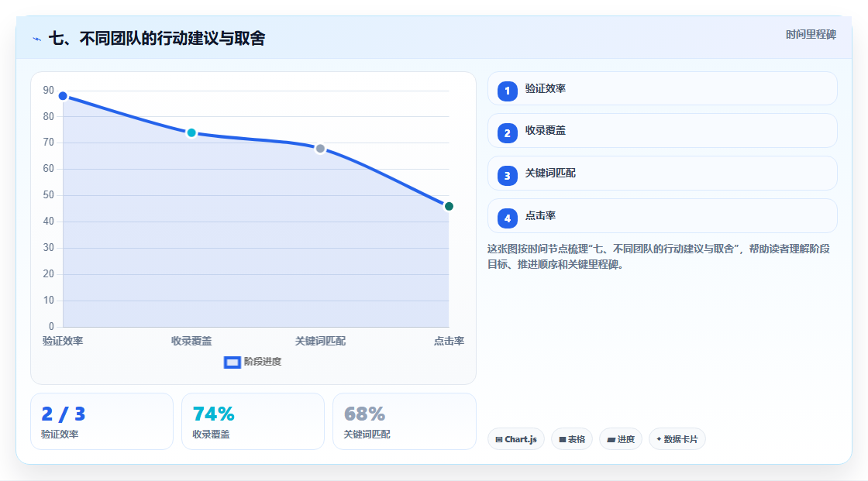
Task: Click the 68% 关键词匹配 stat card
Action: 404,421
